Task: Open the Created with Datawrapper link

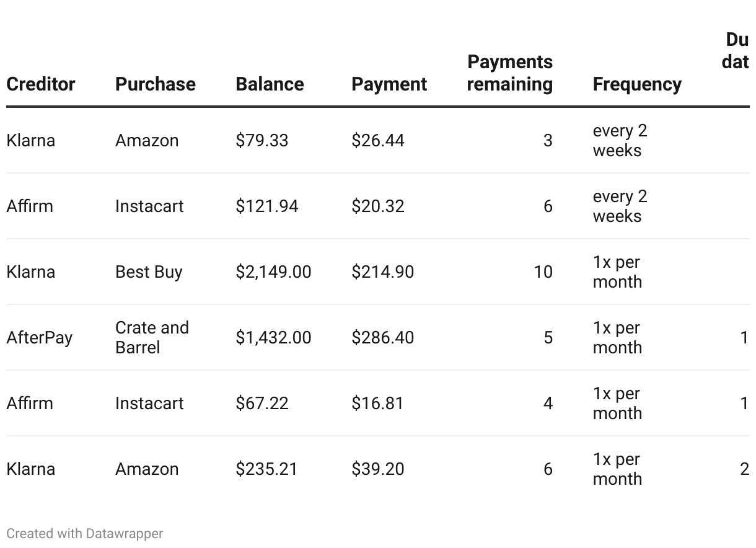Action: click(x=85, y=533)
